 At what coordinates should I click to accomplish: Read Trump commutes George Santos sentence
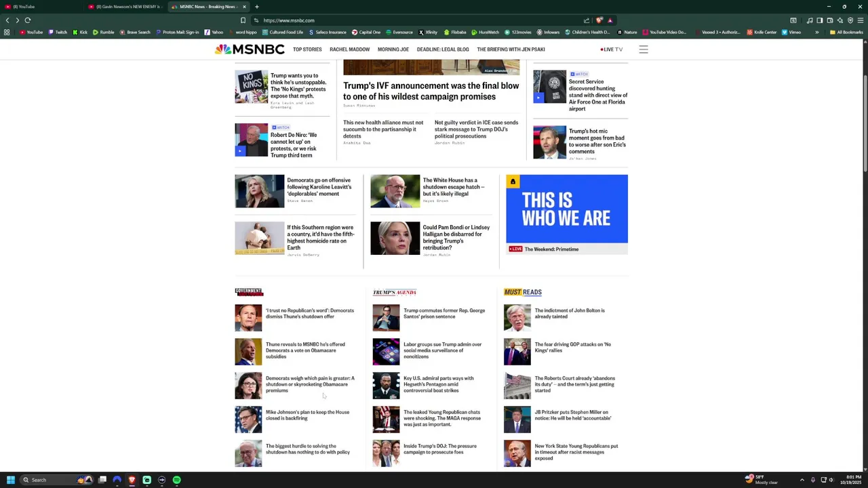pyautogui.click(x=444, y=313)
